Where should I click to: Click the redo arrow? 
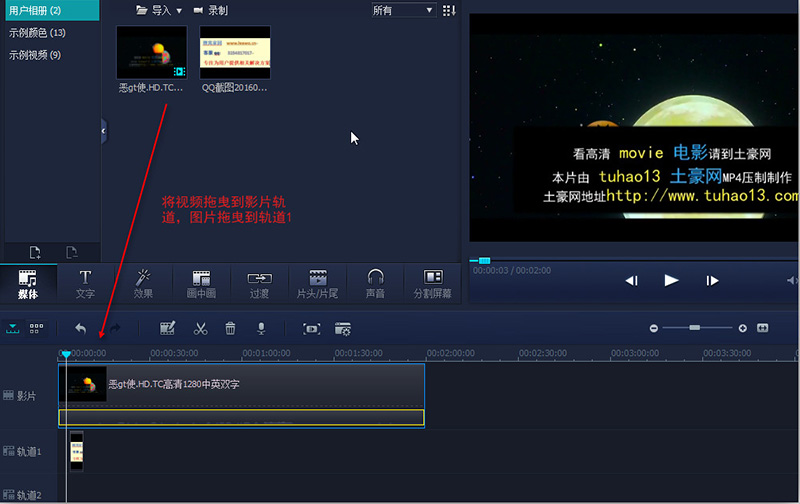click(x=115, y=328)
